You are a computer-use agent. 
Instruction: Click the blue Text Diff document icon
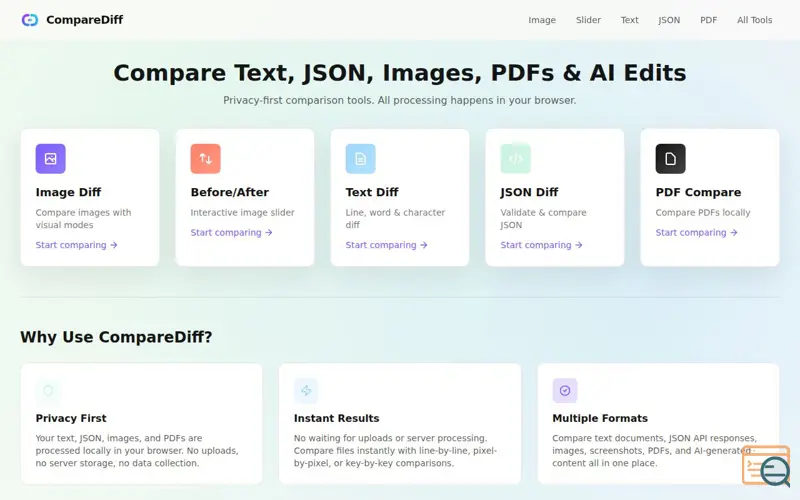point(361,159)
